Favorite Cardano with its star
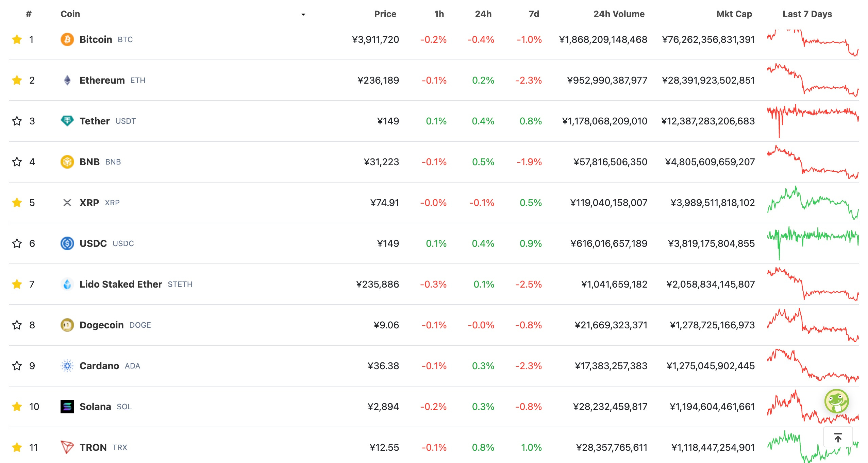868x463 pixels. click(17, 366)
